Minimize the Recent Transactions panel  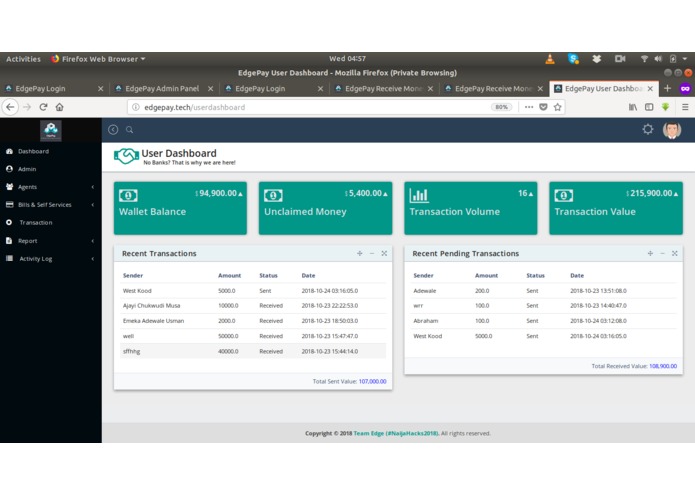tap(372, 253)
